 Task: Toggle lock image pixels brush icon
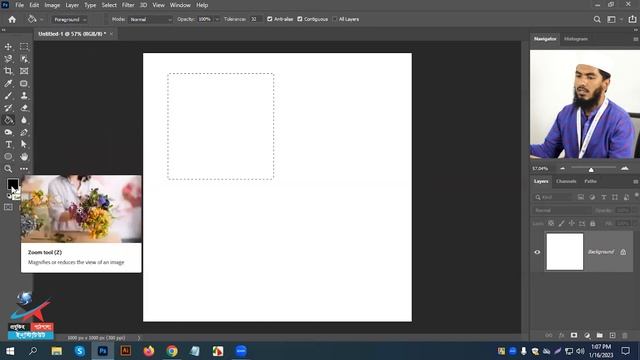[562, 223]
